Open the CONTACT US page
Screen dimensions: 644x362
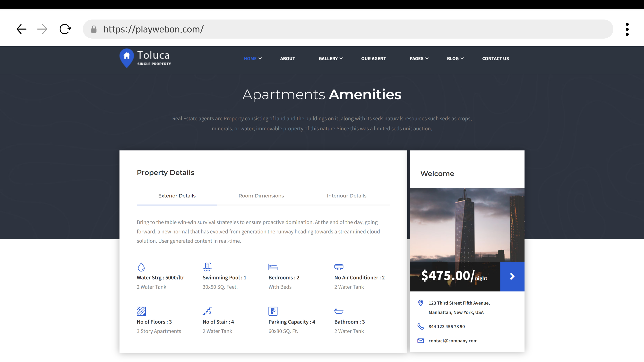click(495, 59)
